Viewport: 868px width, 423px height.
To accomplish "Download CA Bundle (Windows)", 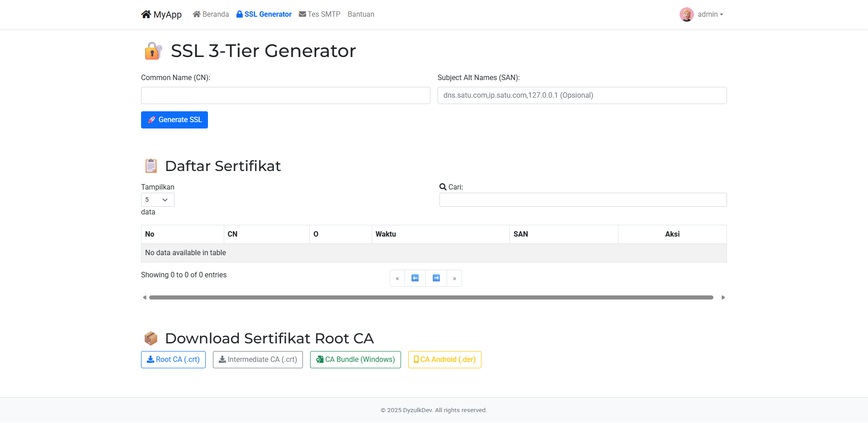I will pos(355,360).
